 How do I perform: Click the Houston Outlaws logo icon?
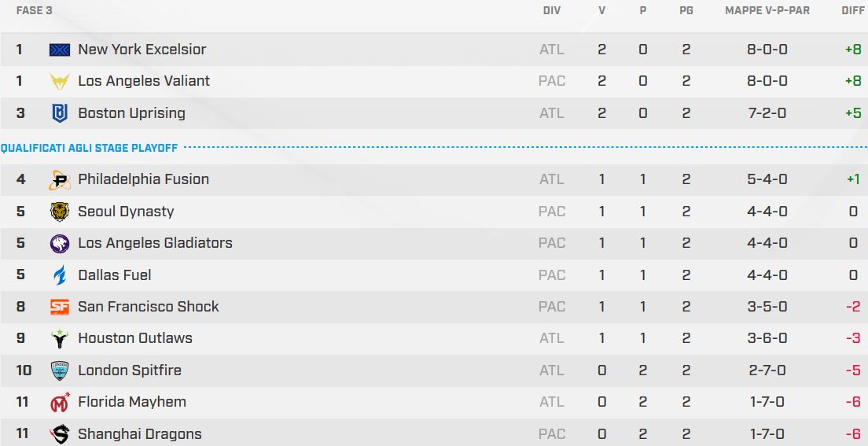60,339
